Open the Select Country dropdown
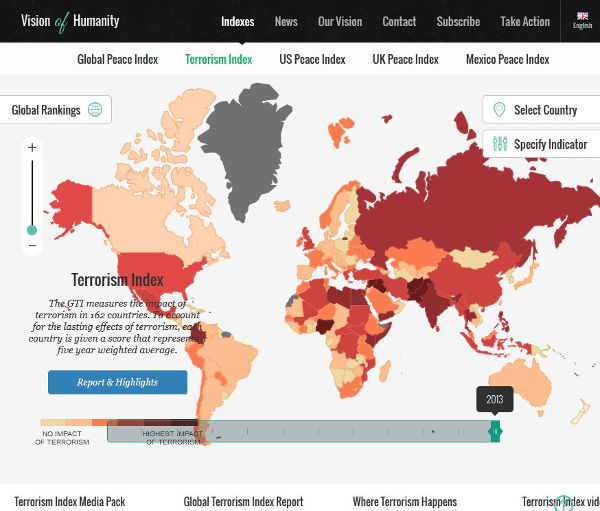The width and height of the screenshot is (600, 511). click(x=545, y=110)
